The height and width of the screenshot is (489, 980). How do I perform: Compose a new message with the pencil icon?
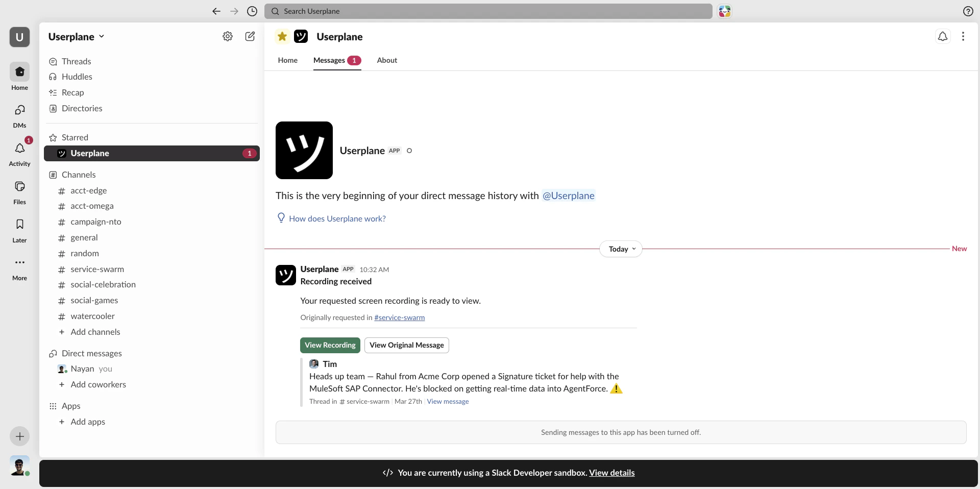click(250, 36)
